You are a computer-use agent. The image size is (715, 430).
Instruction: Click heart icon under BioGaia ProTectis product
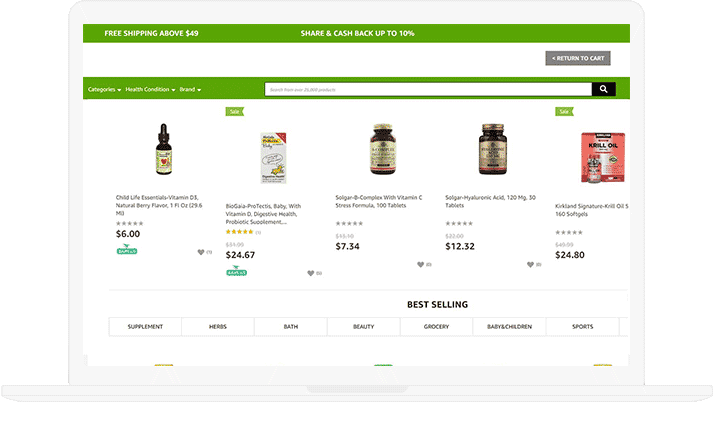point(311,273)
